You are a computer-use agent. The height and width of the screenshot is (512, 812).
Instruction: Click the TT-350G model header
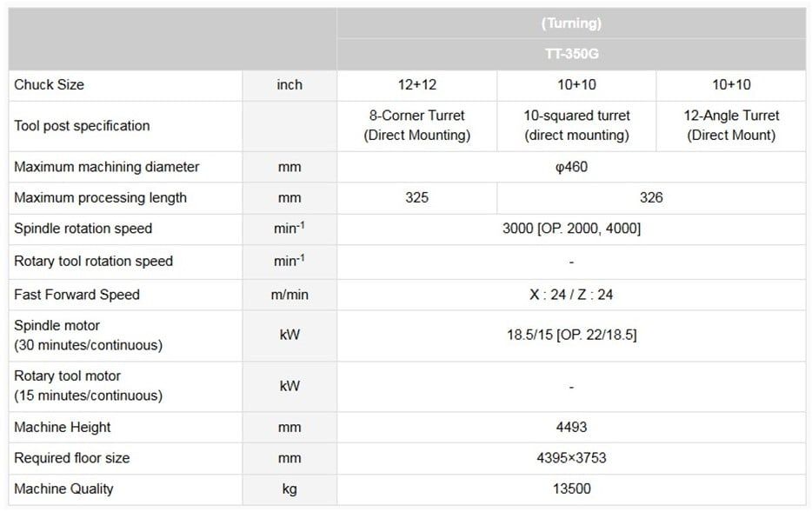pyautogui.click(x=571, y=54)
